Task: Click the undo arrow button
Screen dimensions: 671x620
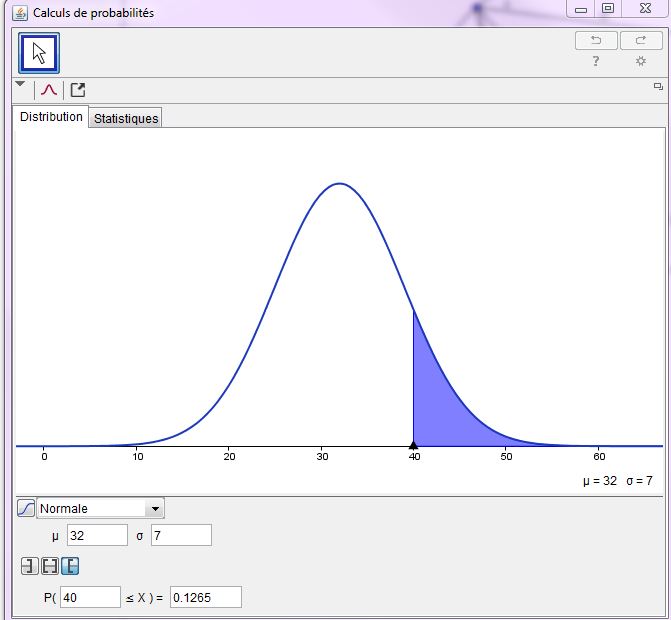Action: click(x=596, y=40)
